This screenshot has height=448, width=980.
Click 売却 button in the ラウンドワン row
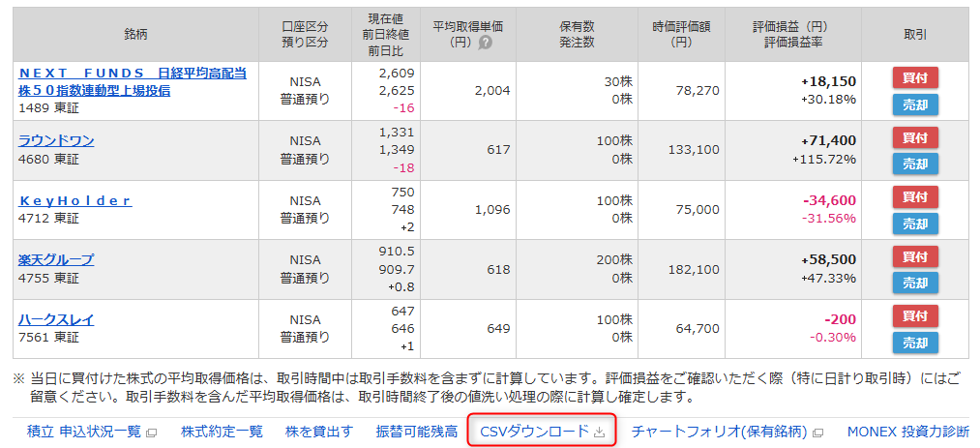pos(915,164)
